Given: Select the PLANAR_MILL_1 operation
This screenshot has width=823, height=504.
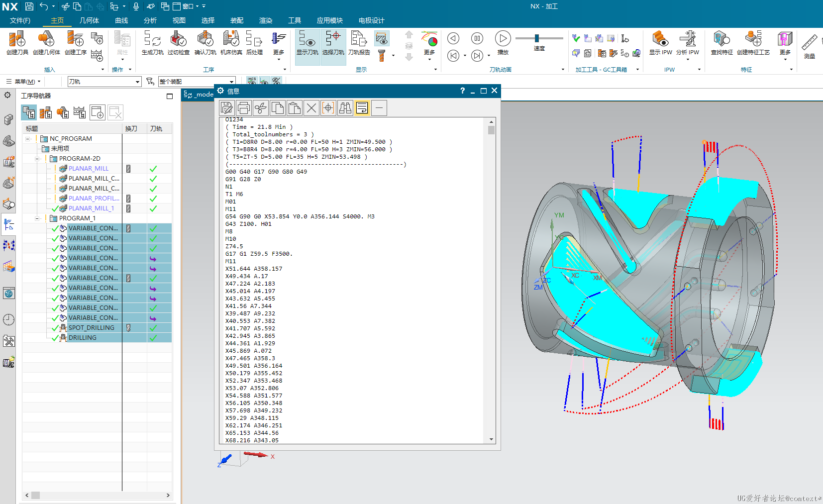Looking at the screenshot, I should [x=91, y=208].
